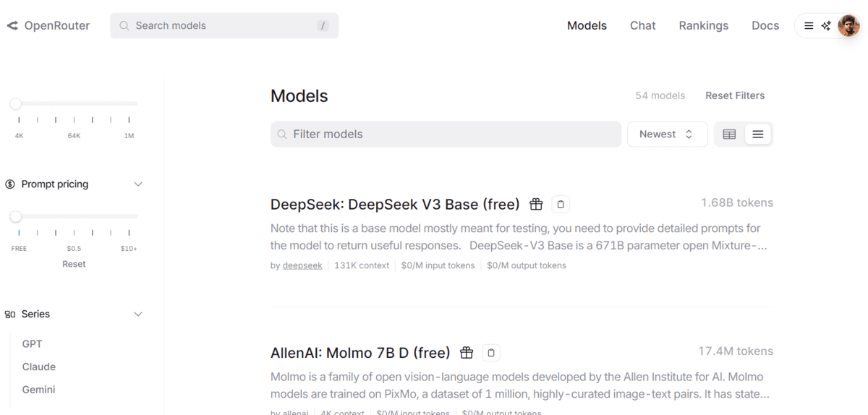Click the Search models input field
Viewport: 868px width, 415px height.
224,26
